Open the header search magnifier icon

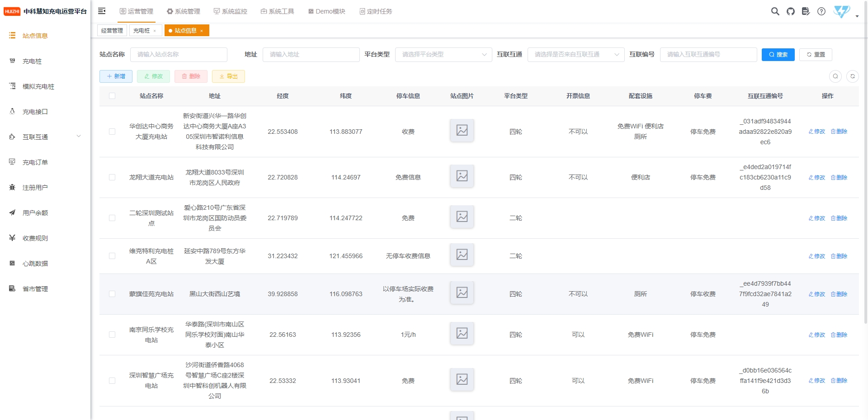point(775,11)
